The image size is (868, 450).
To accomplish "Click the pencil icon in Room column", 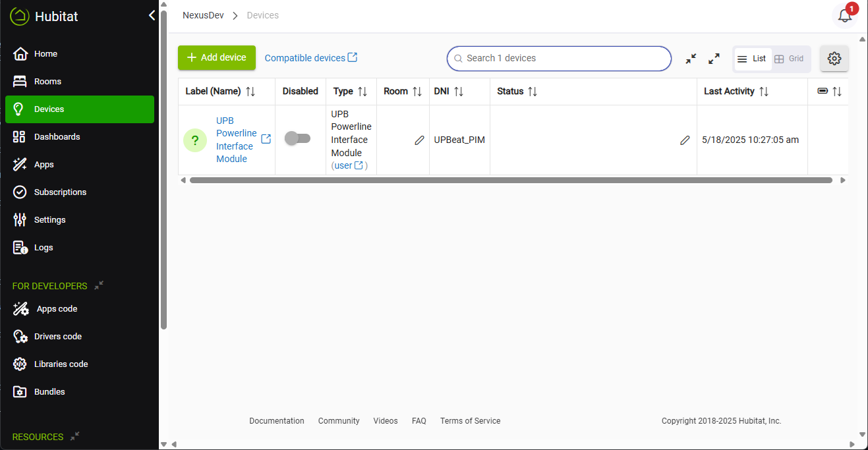I will (419, 140).
